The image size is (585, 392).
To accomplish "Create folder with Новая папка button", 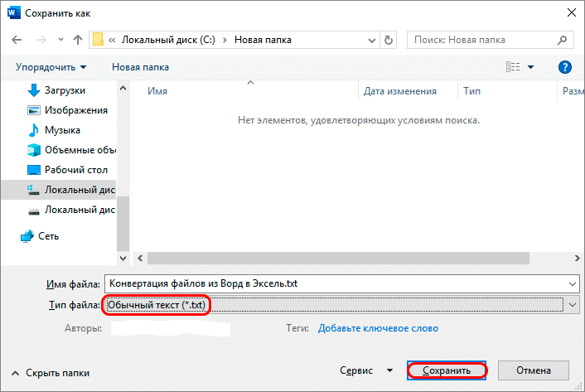I will coord(140,67).
